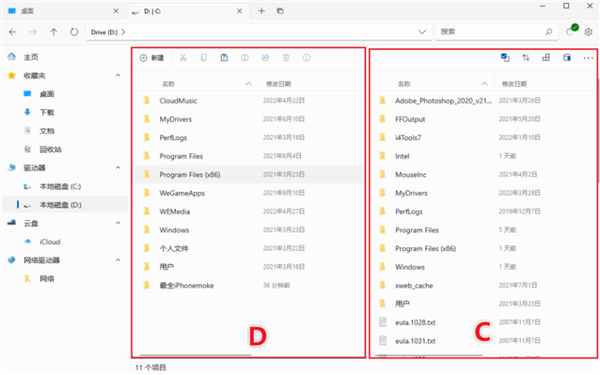Viewport: 600px width, 375px height.
Task: Open the address bar history dropdown
Action: pyautogui.click(x=422, y=32)
